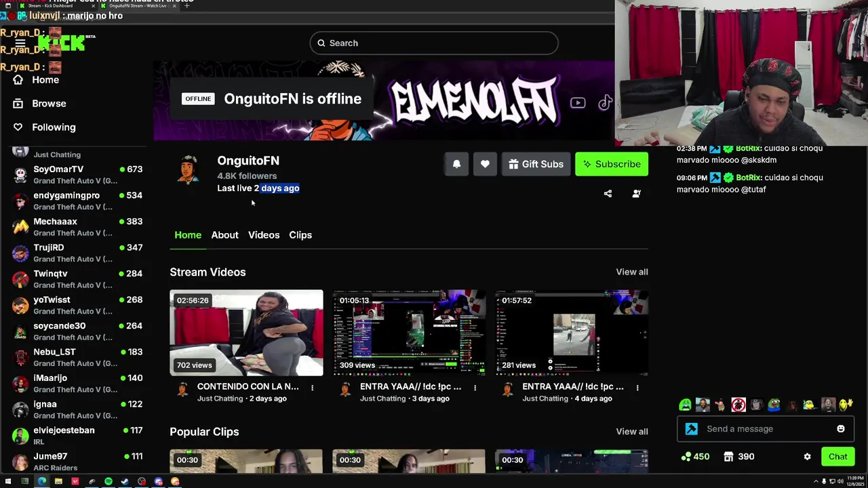Open elviejoesteban channel in sidebar
Screen dimensions: 868x488
(78, 436)
